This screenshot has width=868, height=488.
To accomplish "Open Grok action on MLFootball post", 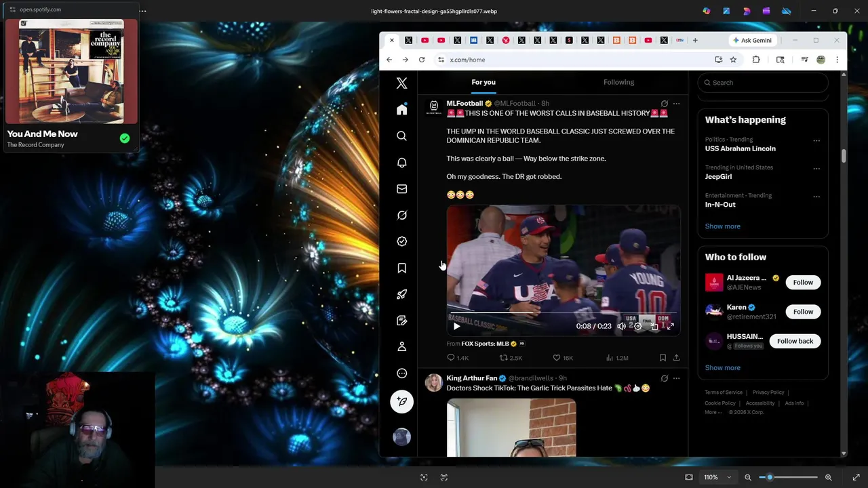I will click(664, 104).
